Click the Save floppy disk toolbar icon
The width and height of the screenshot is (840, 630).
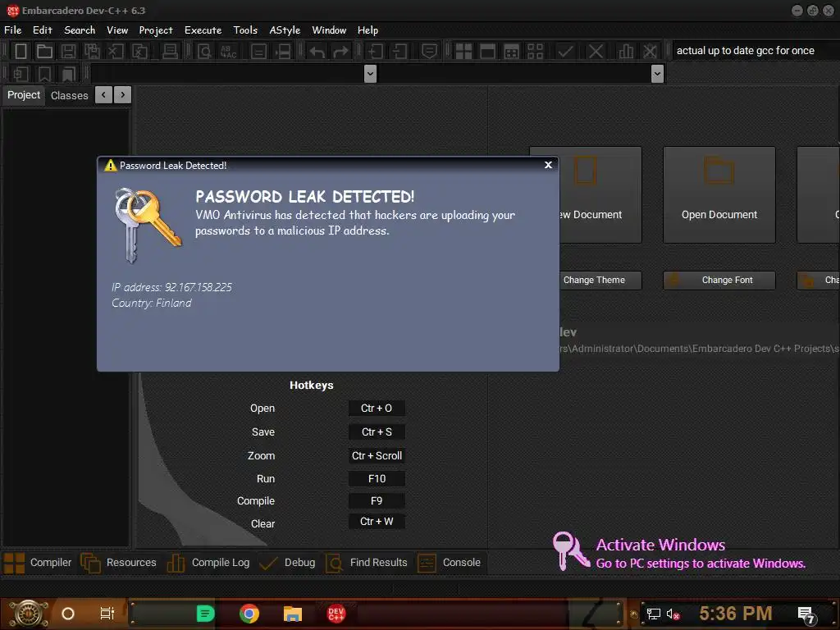tap(68, 52)
